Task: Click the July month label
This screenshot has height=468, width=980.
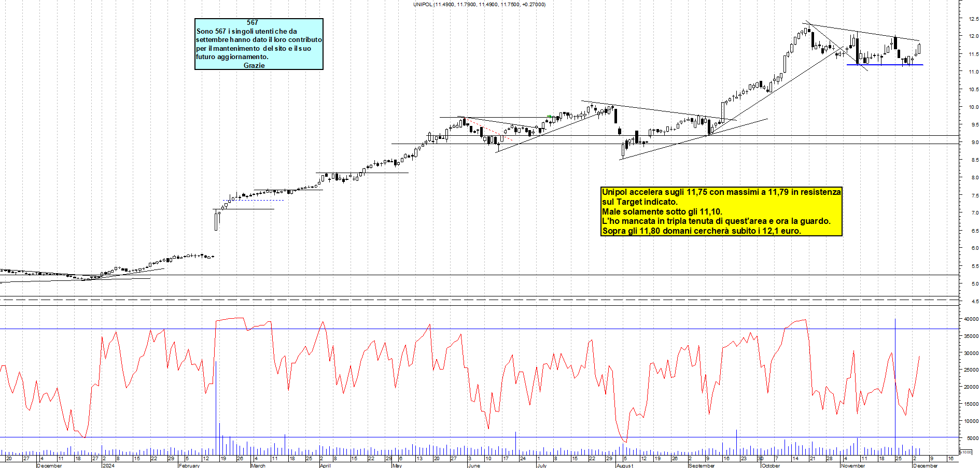Action: tap(542, 465)
